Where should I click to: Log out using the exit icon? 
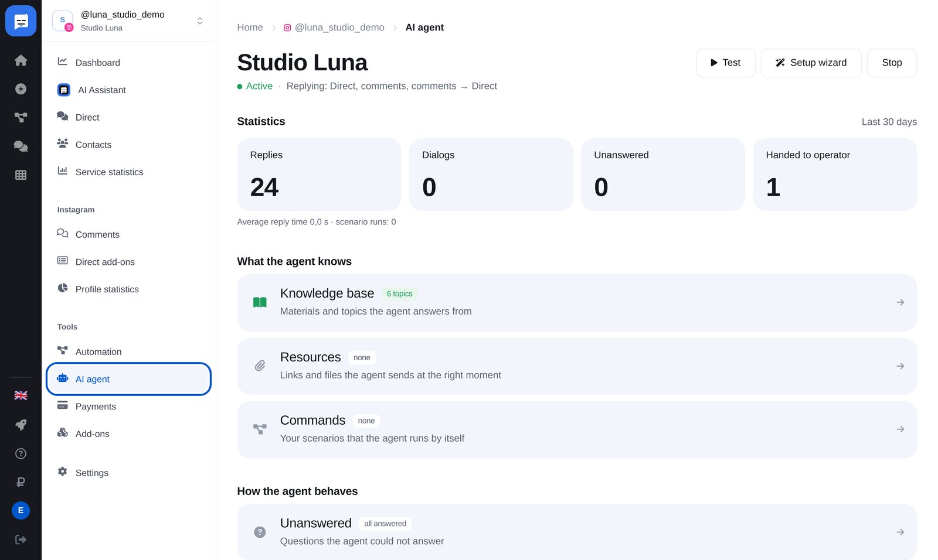click(x=21, y=539)
